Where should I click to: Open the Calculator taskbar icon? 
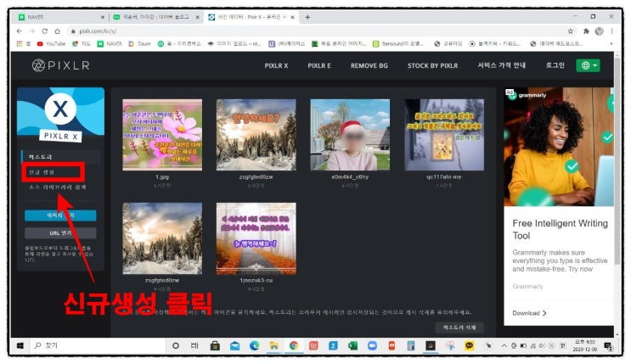click(411, 345)
